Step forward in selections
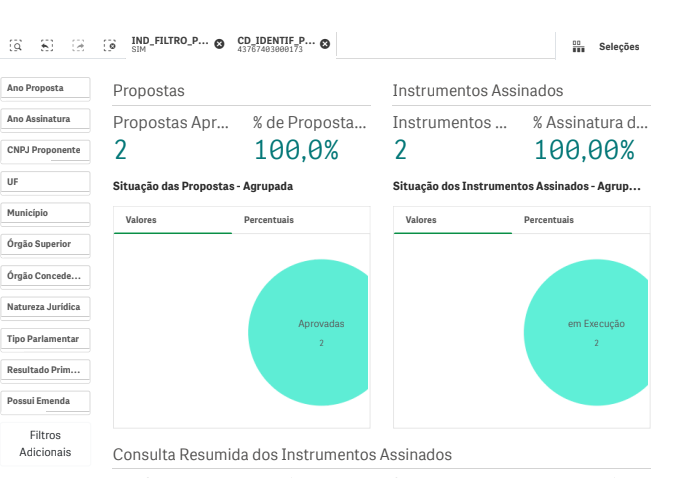 pos(78,46)
